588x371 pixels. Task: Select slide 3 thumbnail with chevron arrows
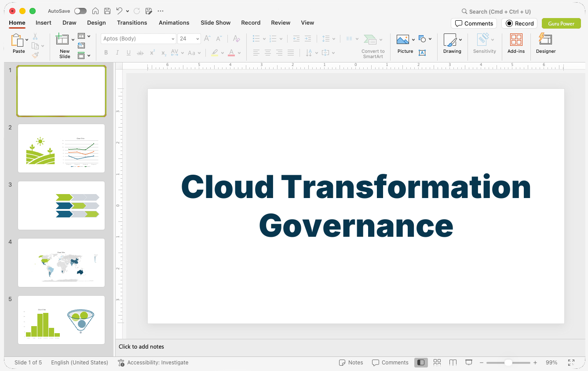click(61, 206)
